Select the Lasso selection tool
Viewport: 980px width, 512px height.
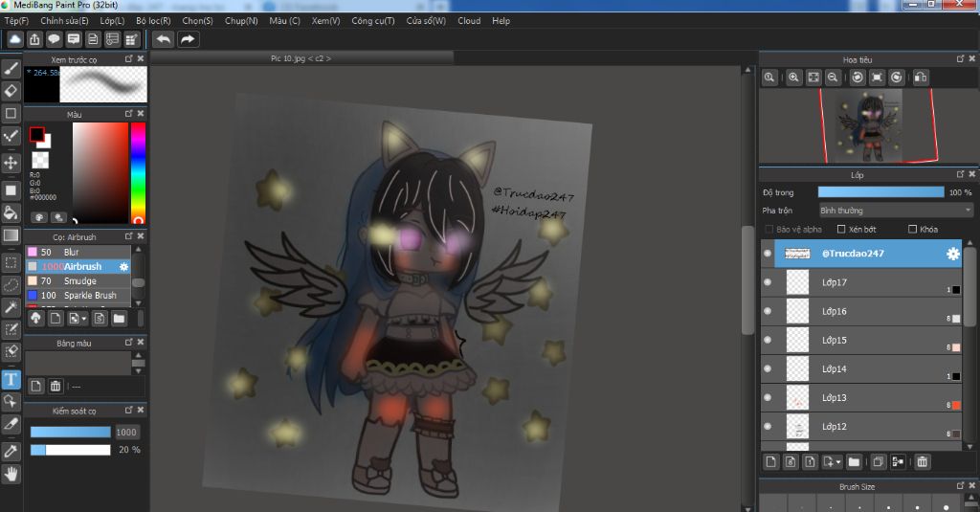pyautogui.click(x=11, y=285)
